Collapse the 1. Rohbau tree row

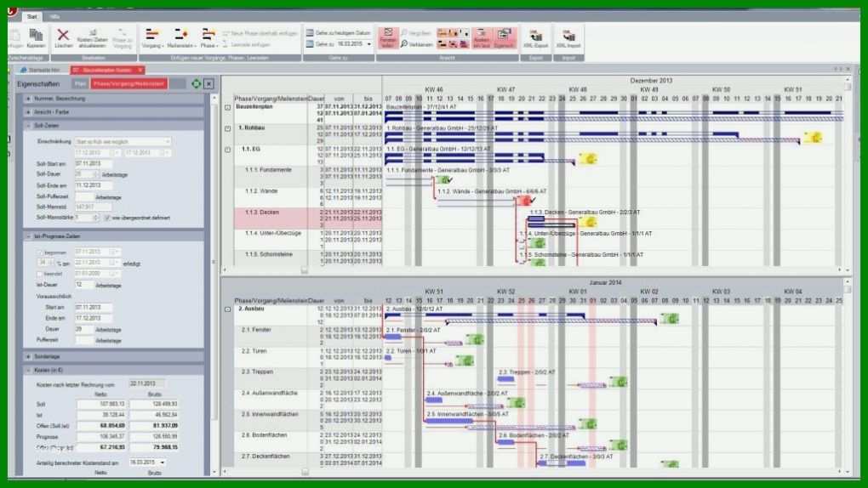(227, 128)
